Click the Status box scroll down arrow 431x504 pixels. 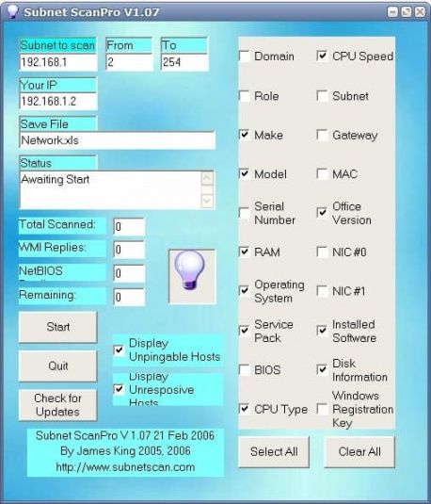pos(207,202)
